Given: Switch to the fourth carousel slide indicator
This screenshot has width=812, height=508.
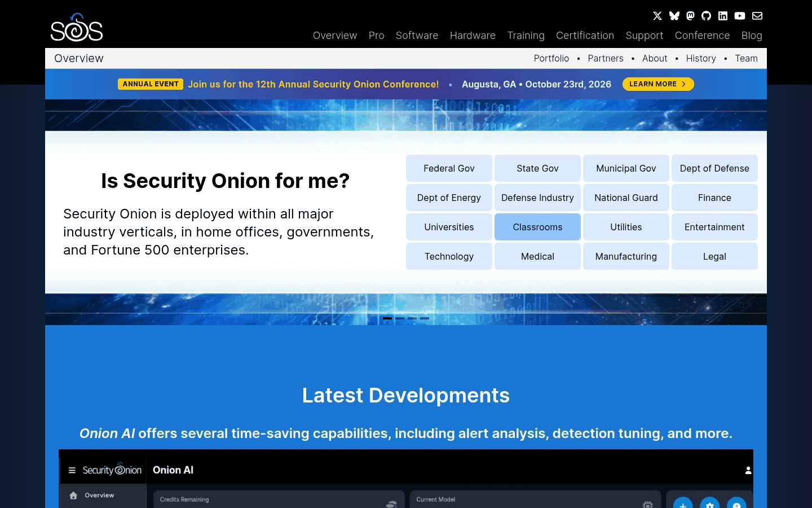Looking at the screenshot, I should point(425,318).
